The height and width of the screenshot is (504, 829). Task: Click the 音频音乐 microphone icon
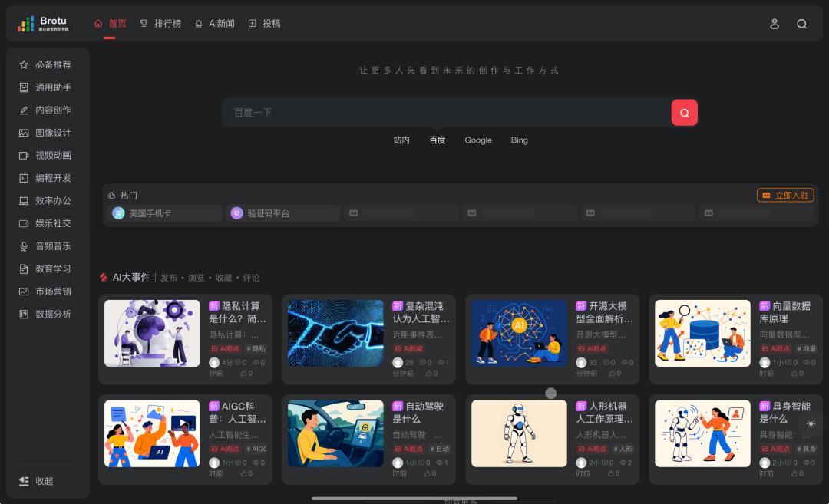coord(24,246)
